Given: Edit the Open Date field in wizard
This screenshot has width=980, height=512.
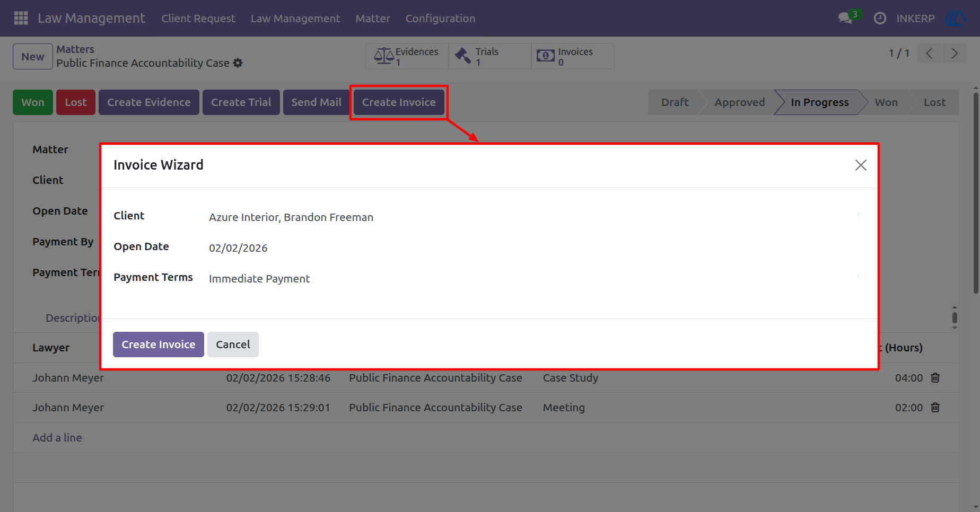Looking at the screenshot, I should [x=535, y=248].
